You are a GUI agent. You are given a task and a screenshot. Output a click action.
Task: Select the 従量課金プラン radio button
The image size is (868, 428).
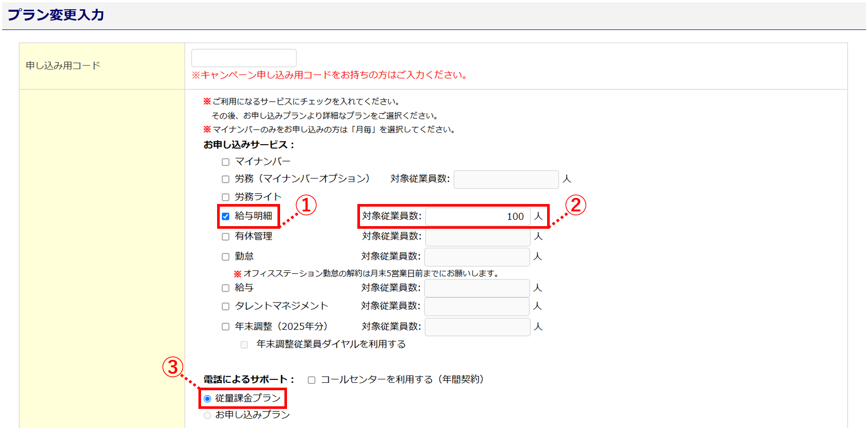(208, 398)
